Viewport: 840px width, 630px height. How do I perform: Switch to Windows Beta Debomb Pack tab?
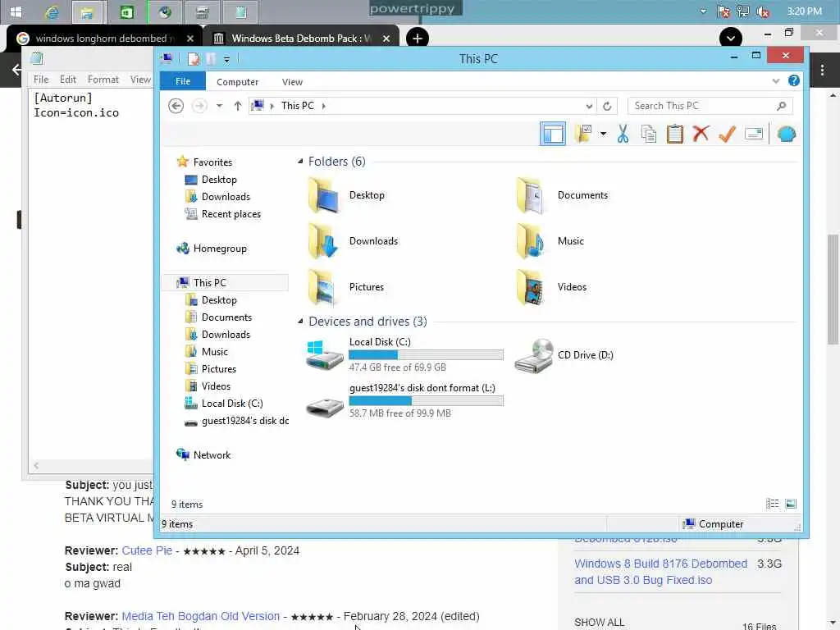pyautogui.click(x=301, y=39)
